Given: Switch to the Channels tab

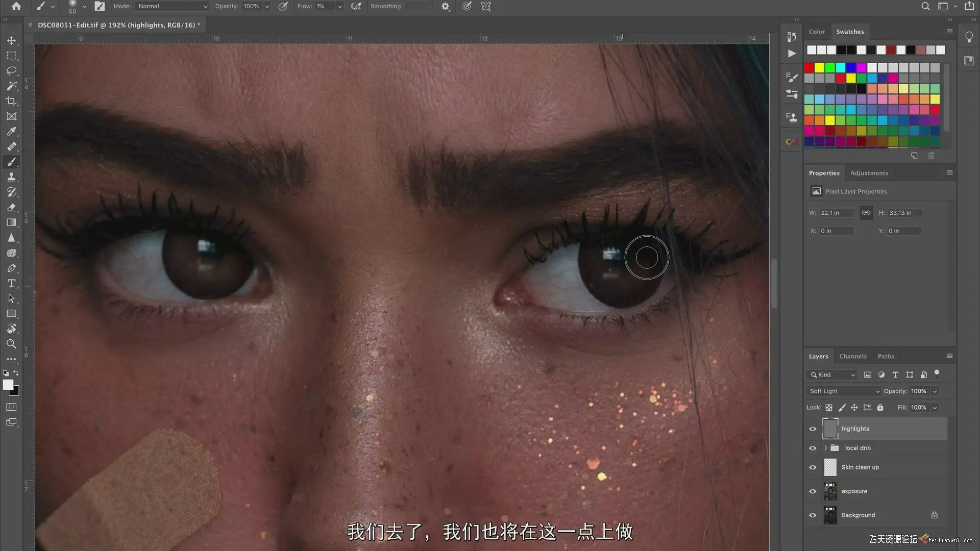Looking at the screenshot, I should [x=852, y=356].
